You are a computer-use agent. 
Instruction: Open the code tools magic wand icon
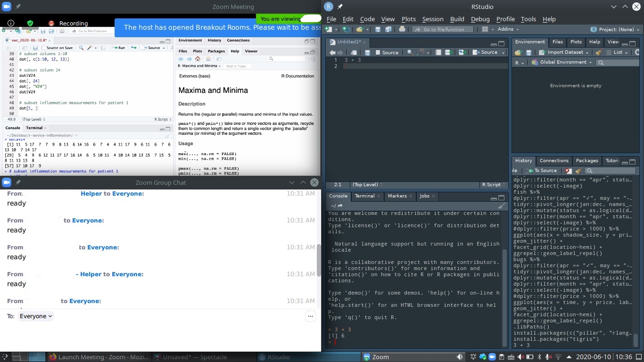coord(421,52)
